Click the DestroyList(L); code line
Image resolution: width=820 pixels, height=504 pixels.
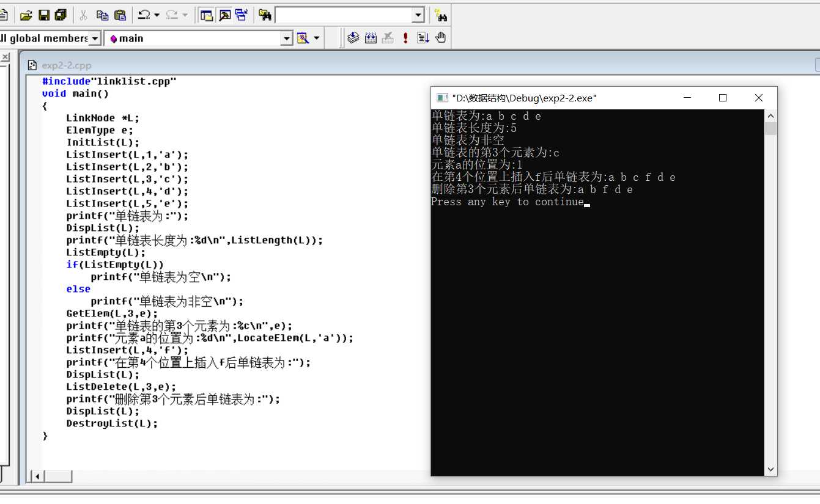point(112,423)
